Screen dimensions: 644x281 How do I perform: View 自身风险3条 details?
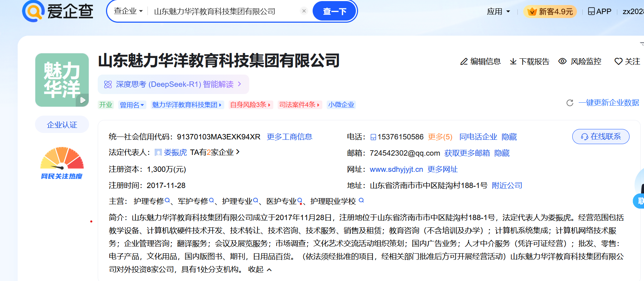[251, 105]
